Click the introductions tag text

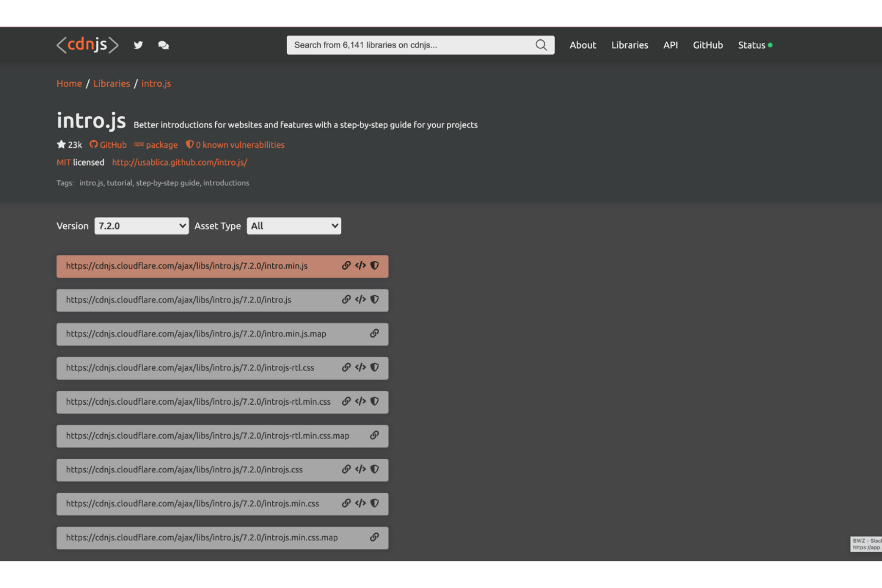pos(226,183)
